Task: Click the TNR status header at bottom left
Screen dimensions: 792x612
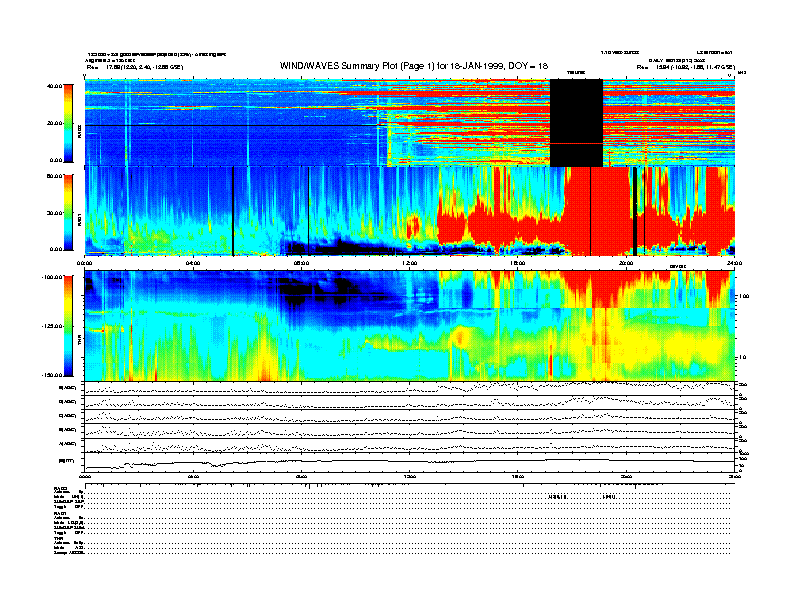Action: 57,538
